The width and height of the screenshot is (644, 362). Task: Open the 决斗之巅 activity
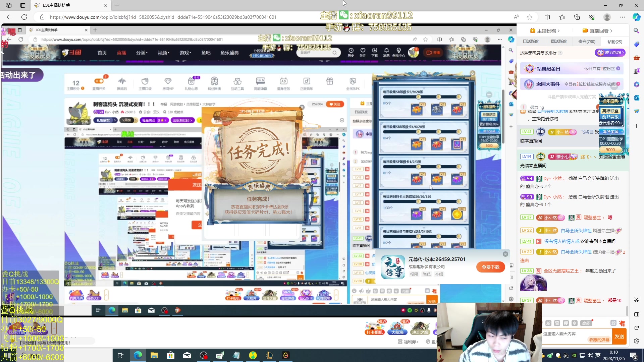pyautogui.click(x=421, y=327)
